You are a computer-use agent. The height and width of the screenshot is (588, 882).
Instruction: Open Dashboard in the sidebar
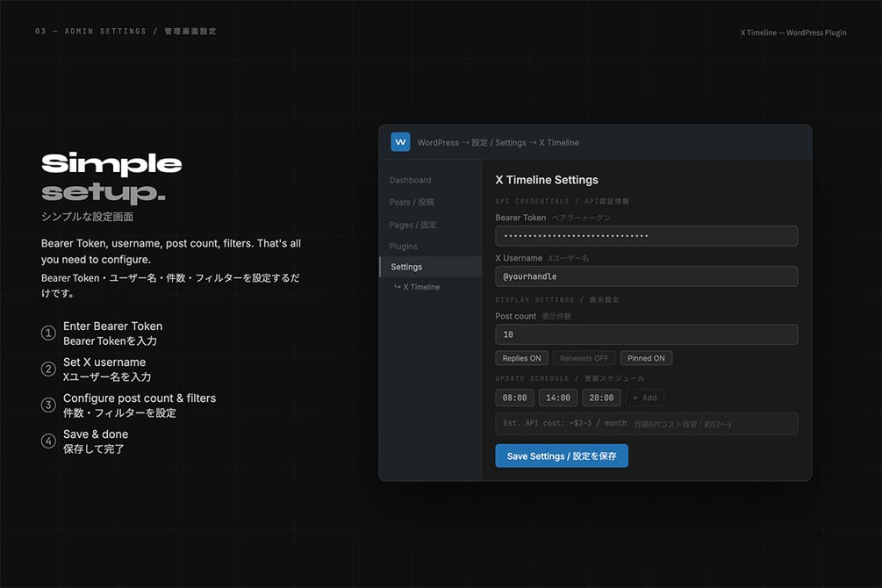(410, 180)
